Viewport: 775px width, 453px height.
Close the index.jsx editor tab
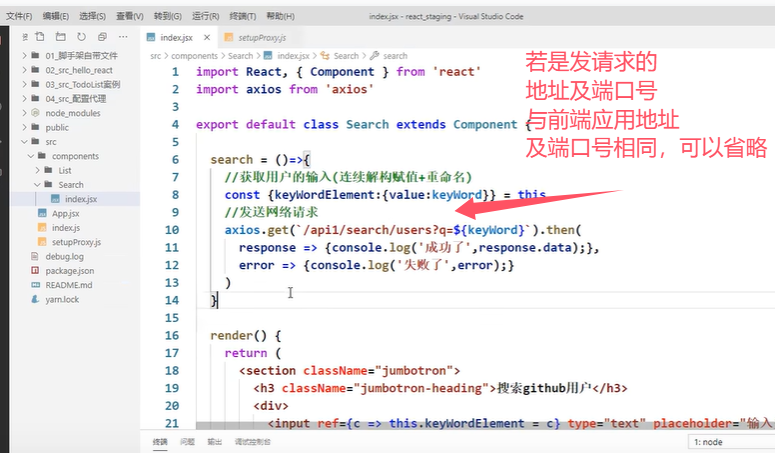pyautogui.click(x=207, y=38)
